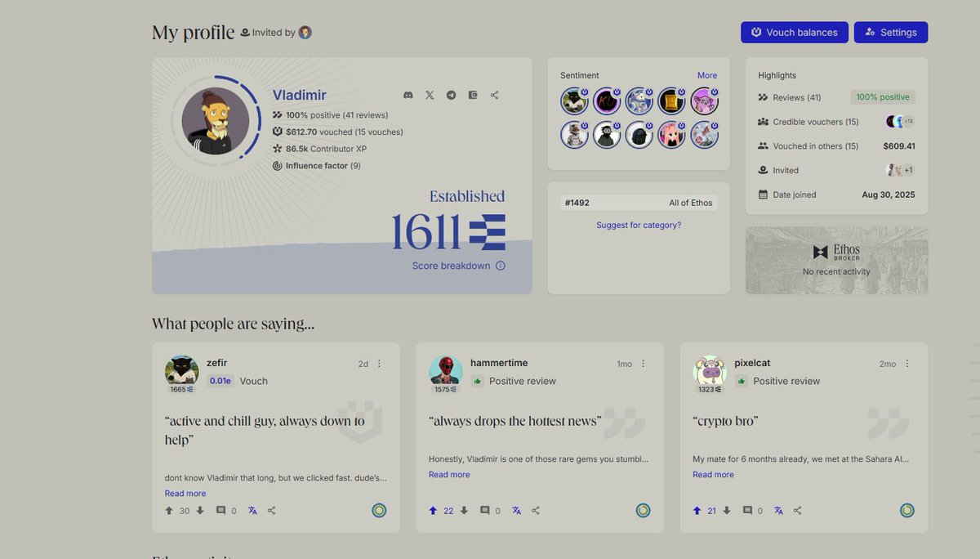Open three-dot menu on hammertime's card
The image size is (980, 559).
point(643,364)
